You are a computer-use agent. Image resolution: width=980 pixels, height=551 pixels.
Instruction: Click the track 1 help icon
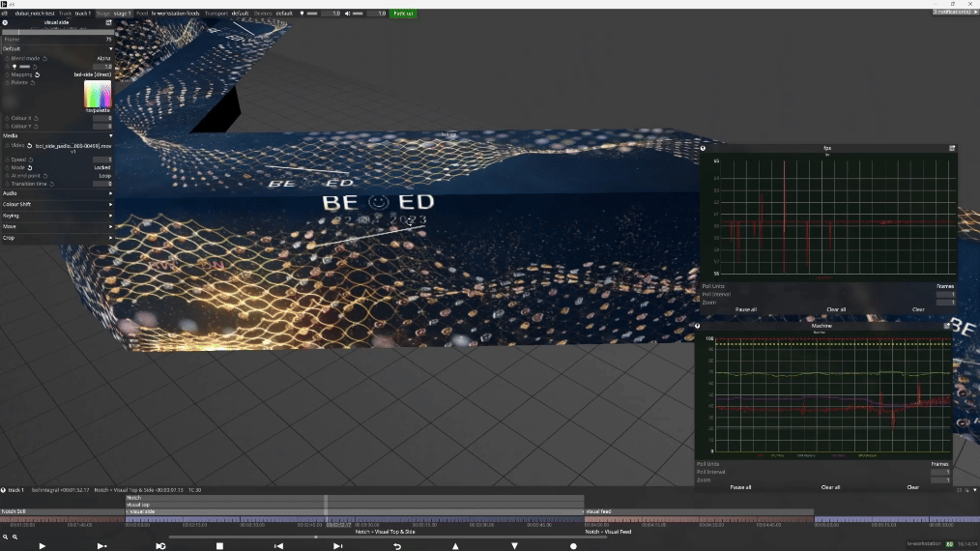coord(3,490)
